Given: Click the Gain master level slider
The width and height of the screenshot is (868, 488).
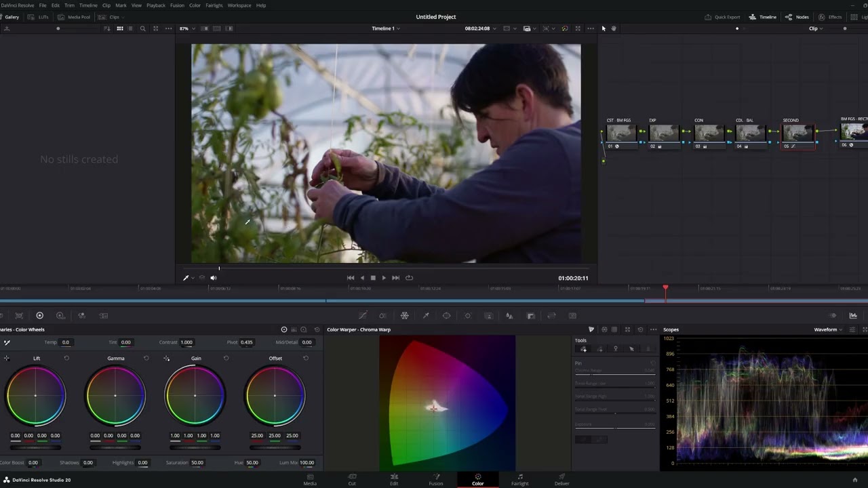Looking at the screenshot, I should [x=195, y=447].
